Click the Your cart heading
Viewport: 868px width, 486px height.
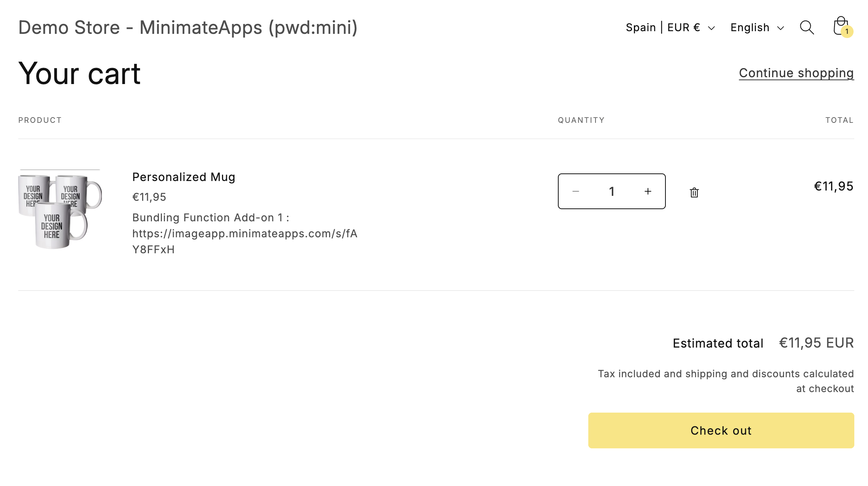click(79, 73)
